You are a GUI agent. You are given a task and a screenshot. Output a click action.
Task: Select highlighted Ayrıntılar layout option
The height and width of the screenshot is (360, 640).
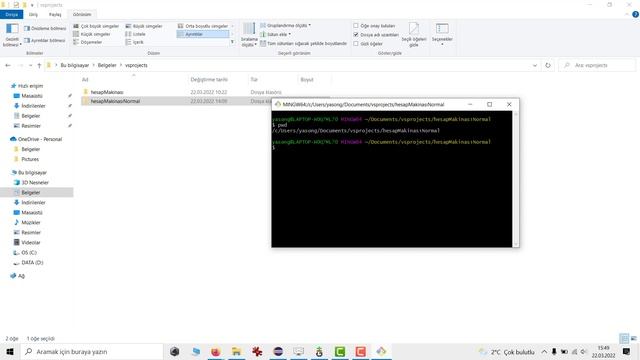[202, 34]
